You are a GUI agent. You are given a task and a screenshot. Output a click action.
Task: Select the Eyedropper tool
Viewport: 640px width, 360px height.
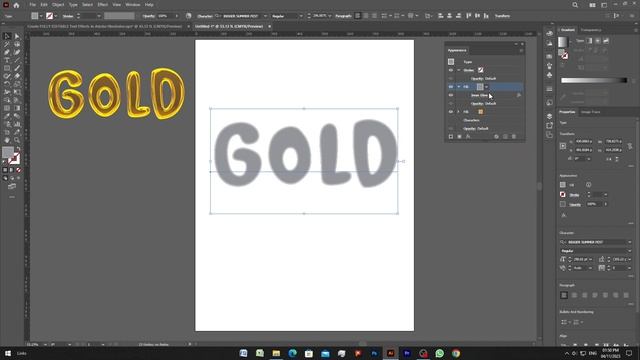[x=7, y=116]
